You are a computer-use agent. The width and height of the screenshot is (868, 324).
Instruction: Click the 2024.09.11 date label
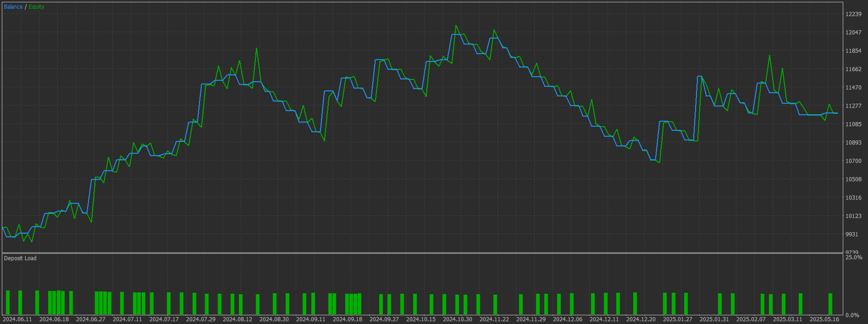point(311,319)
